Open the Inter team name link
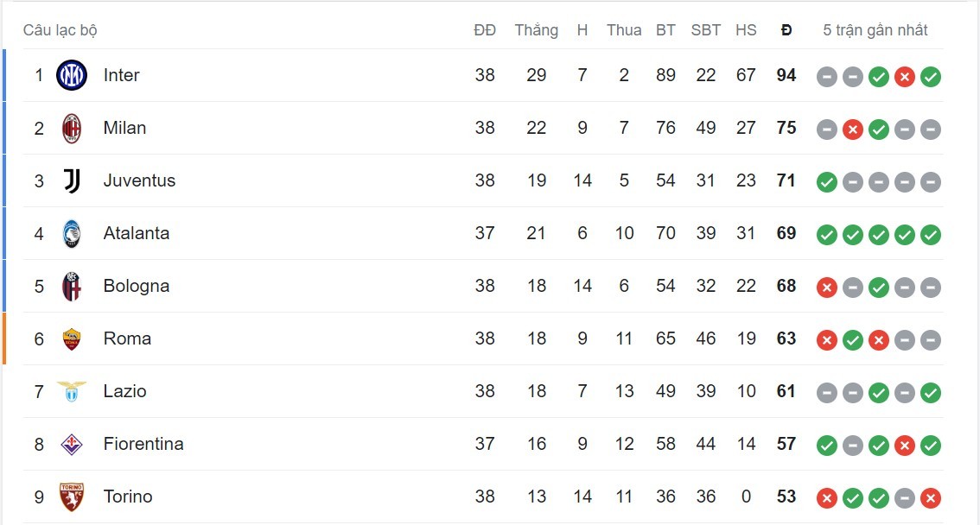Image resolution: width=980 pixels, height=525 pixels. coord(121,76)
